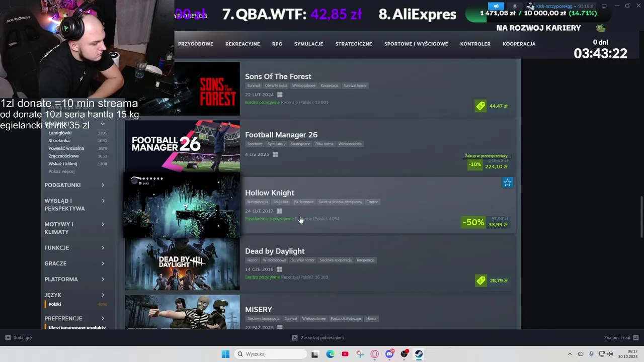Open the Dead by Daylight thumbnail
The image size is (644, 362).
[x=182, y=264]
